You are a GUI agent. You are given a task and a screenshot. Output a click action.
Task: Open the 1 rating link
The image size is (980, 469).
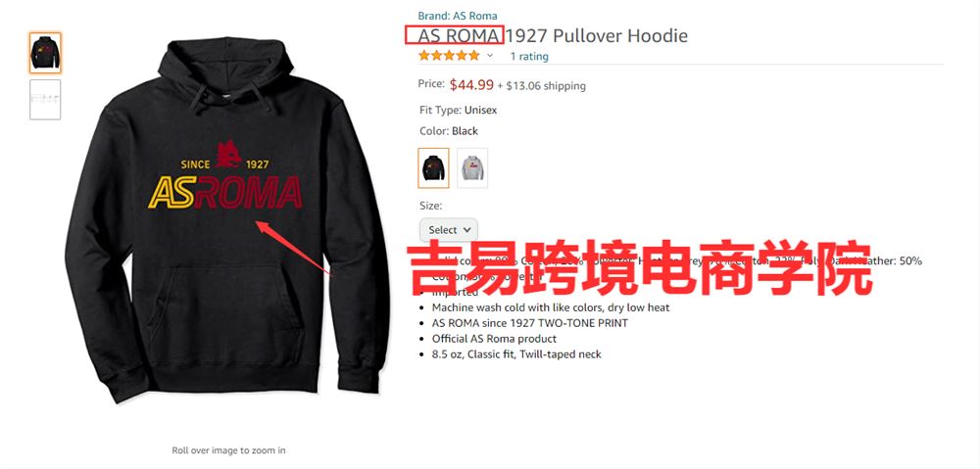(x=529, y=56)
